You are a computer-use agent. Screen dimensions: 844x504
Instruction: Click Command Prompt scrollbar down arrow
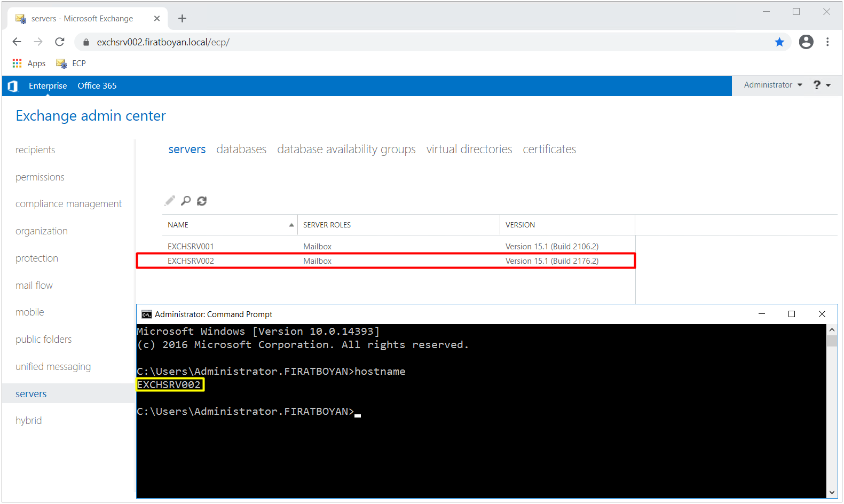click(x=832, y=493)
